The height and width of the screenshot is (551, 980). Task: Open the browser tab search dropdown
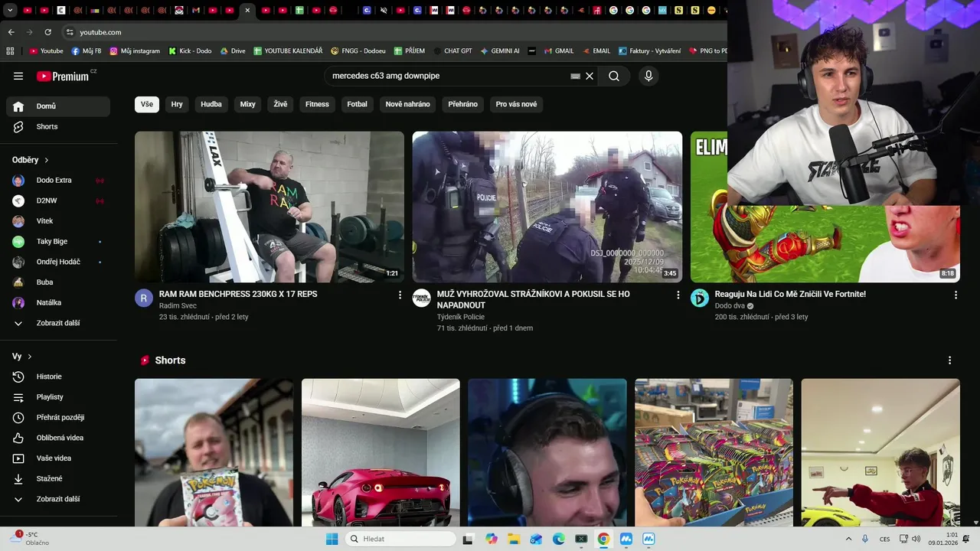[x=10, y=11]
